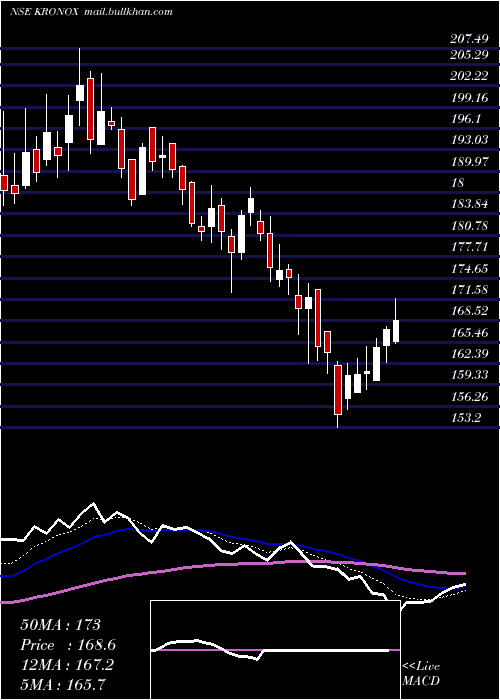Image resolution: width=500 pixels, height=700 pixels.
Task: Click the 196.1 price level label
Action: (x=466, y=119)
